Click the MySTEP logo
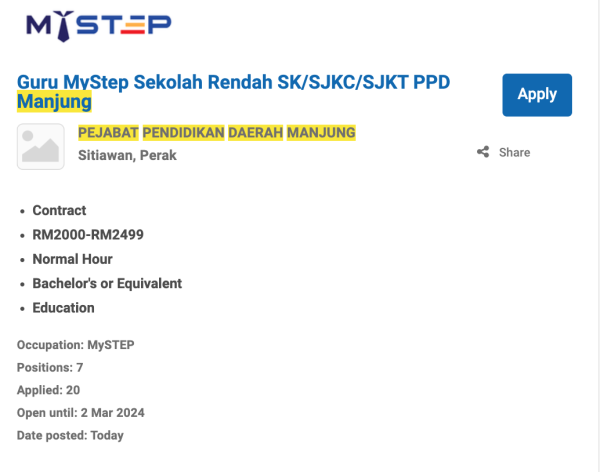This screenshot has width=600, height=472. pos(98,25)
